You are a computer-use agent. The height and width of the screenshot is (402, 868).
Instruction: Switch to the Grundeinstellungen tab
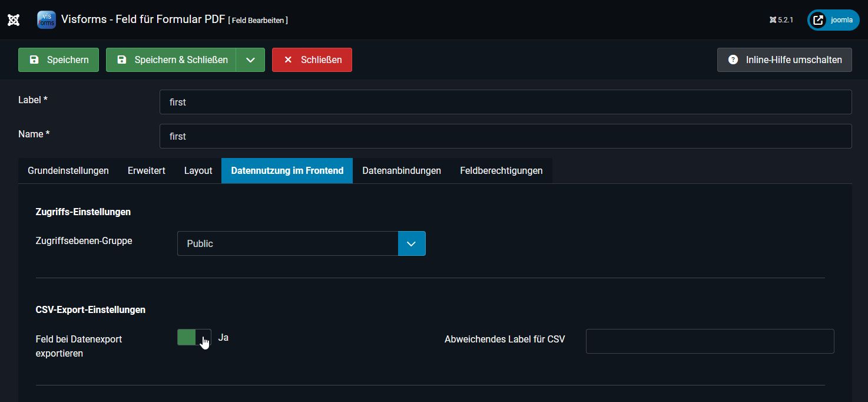point(68,171)
